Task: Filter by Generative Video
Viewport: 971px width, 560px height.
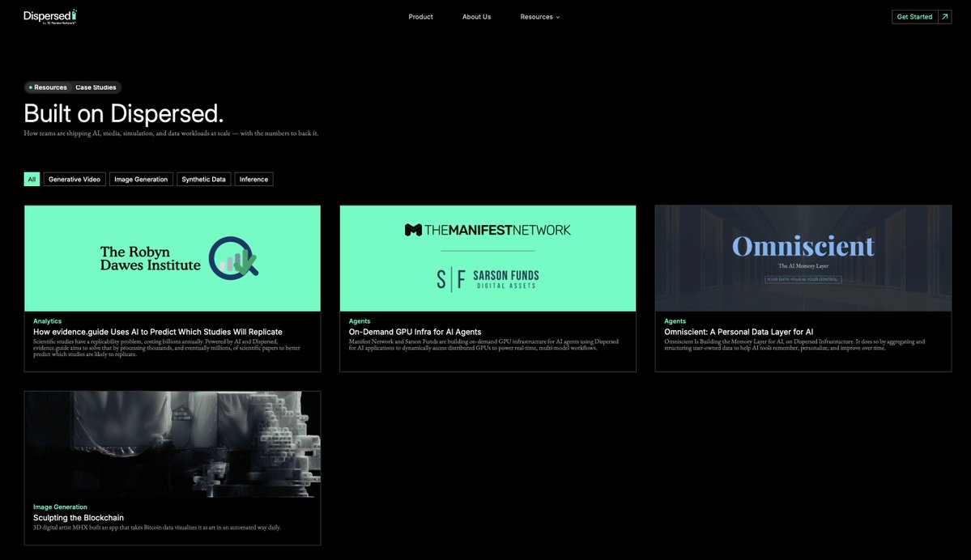Action: [75, 180]
